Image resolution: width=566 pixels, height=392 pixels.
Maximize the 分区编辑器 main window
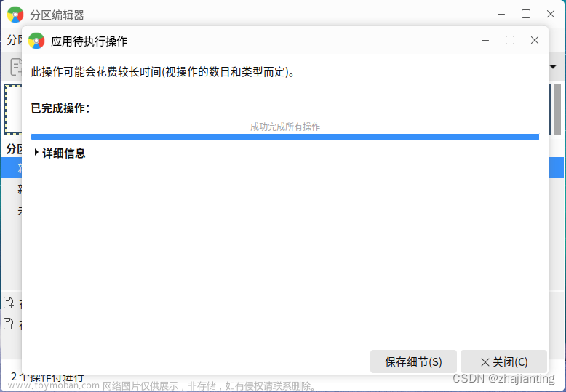pos(526,14)
